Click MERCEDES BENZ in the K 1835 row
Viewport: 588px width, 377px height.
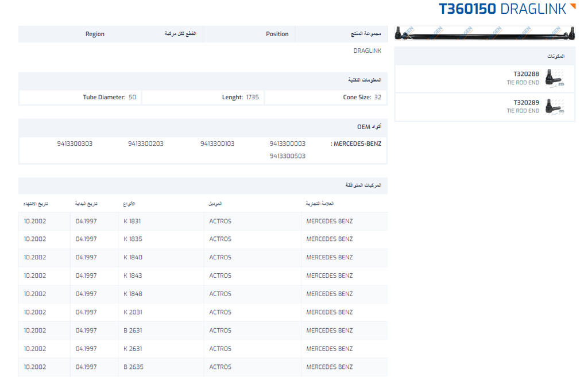pyautogui.click(x=329, y=239)
